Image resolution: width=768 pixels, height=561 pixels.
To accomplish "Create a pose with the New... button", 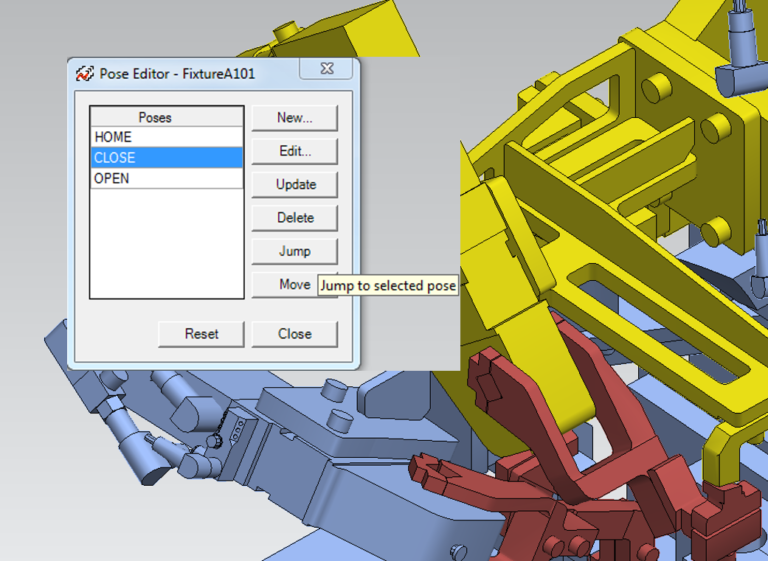I will 294,117.
